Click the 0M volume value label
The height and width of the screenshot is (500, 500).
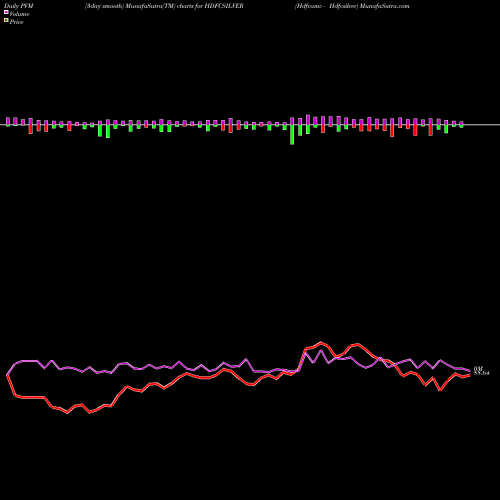[x=478, y=368]
